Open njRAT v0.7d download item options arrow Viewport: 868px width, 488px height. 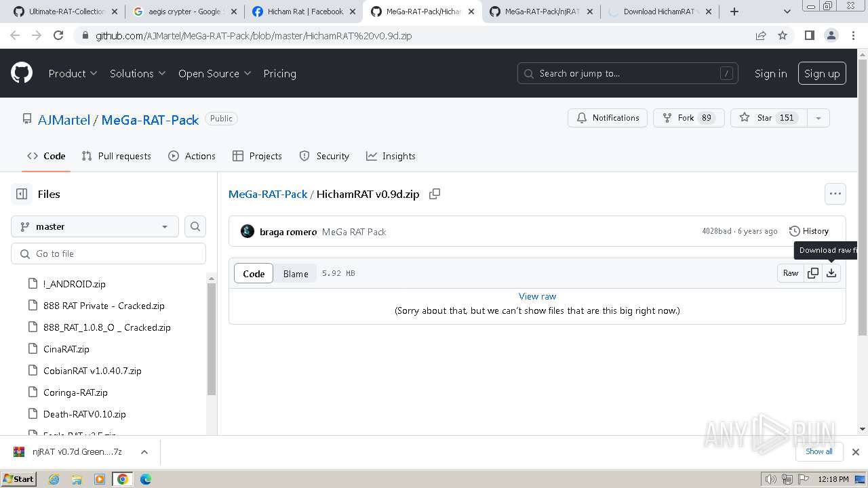(x=144, y=452)
